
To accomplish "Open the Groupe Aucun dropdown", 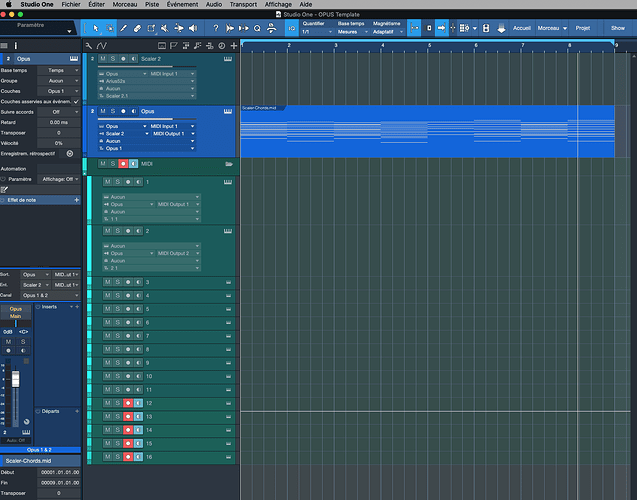I will point(58,81).
